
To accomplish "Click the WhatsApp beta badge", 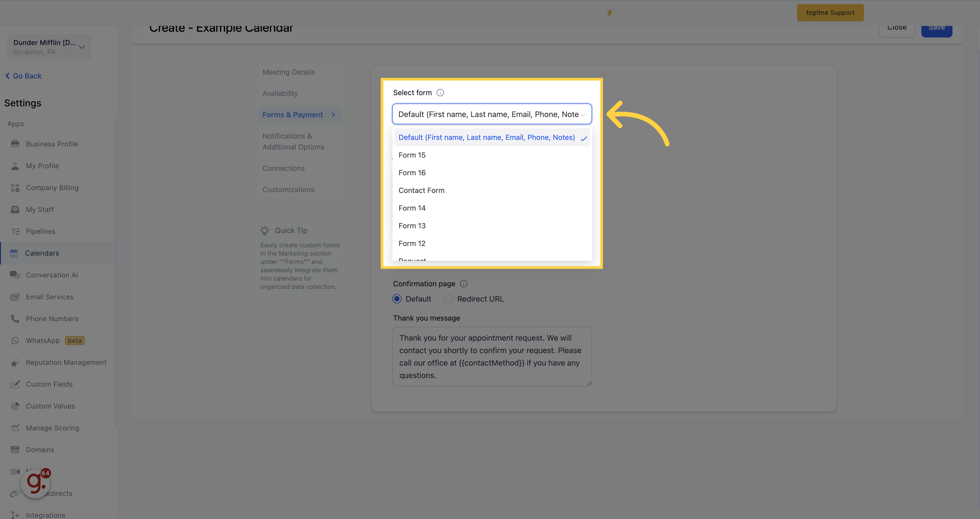I will (x=75, y=341).
